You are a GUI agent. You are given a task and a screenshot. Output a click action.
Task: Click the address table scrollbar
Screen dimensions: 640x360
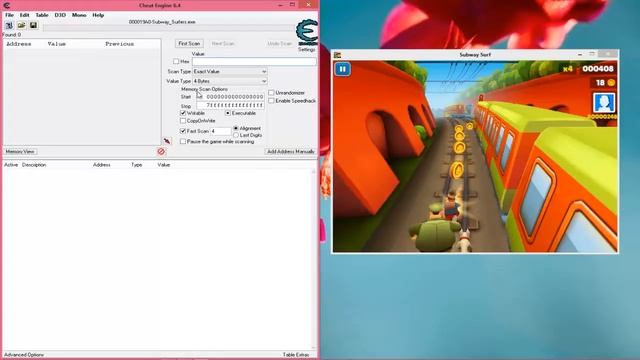click(x=314, y=259)
